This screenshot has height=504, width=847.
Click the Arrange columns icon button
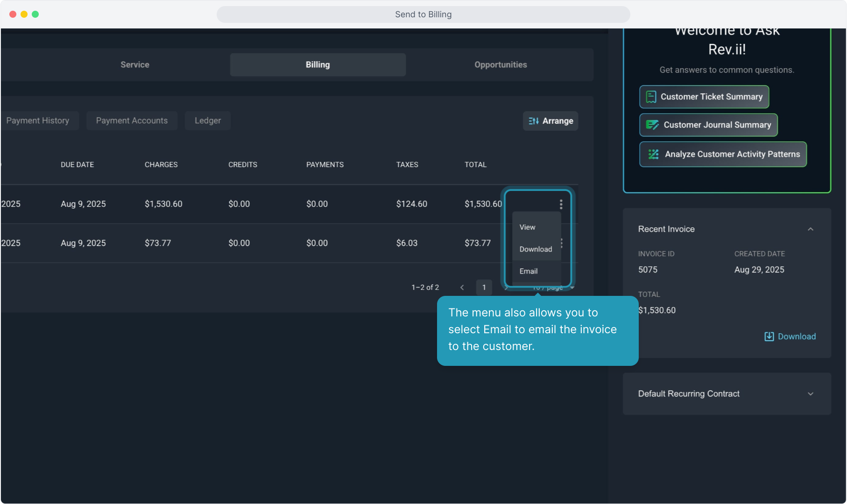[x=534, y=121]
